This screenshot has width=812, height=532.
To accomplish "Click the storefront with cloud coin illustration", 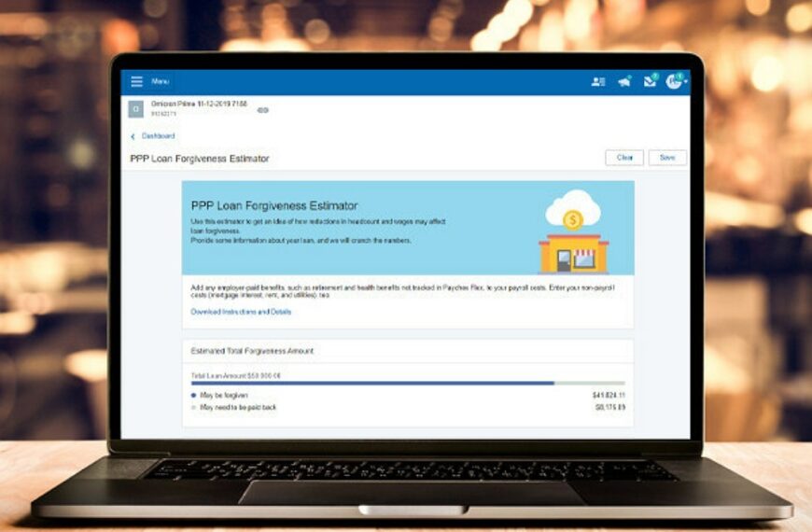I will tap(573, 231).
